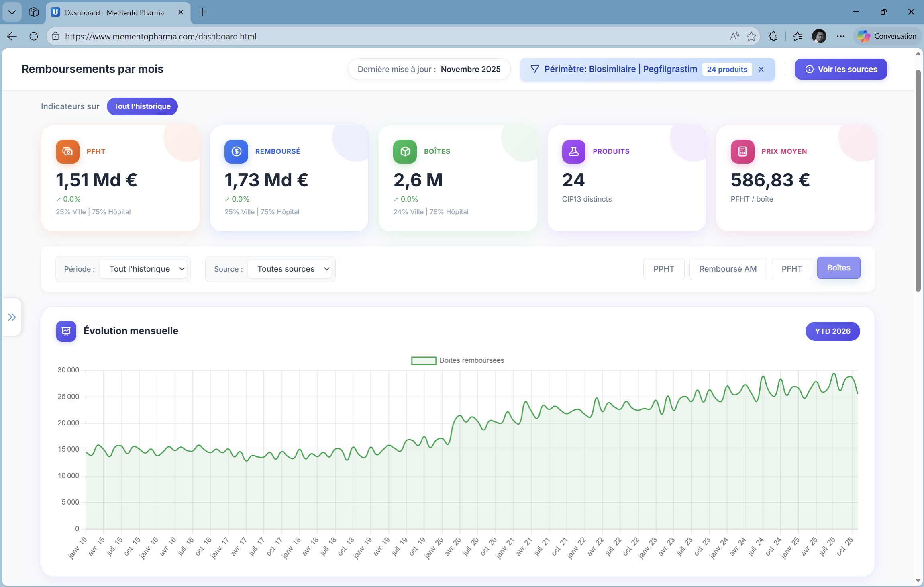
Task: Click the PFHT wallet icon
Action: point(67,151)
